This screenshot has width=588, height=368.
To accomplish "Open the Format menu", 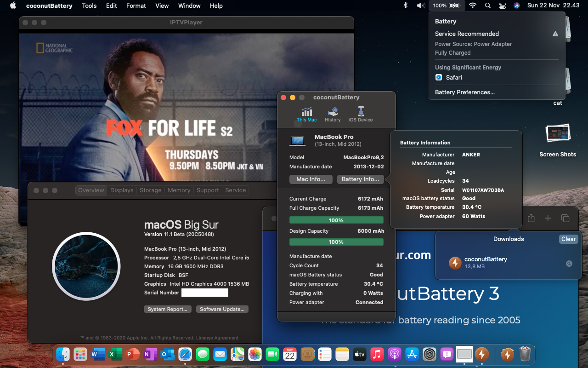I will click(136, 6).
